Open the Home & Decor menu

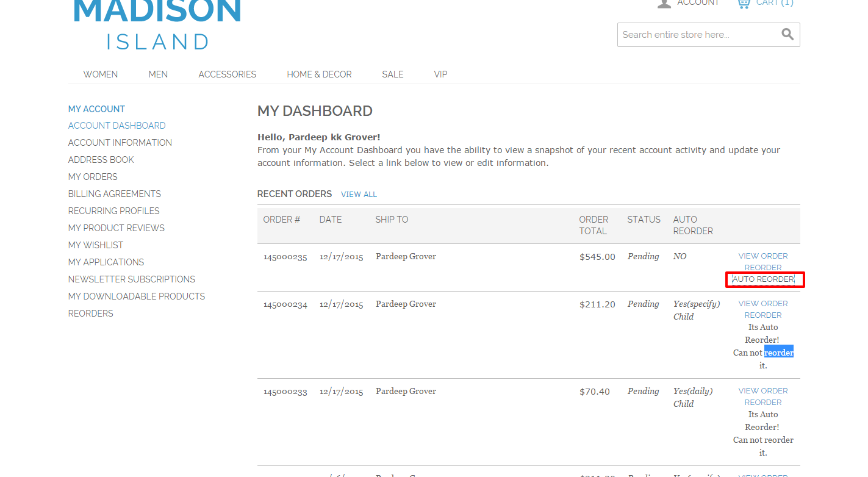coord(319,74)
